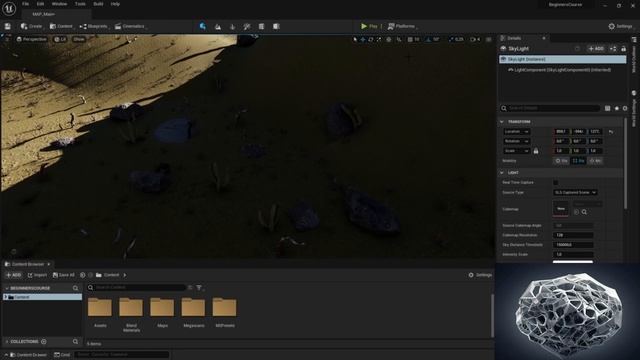The height and width of the screenshot is (360, 640).
Task: Switch to Mesh Paint mode icon
Action: [247, 27]
